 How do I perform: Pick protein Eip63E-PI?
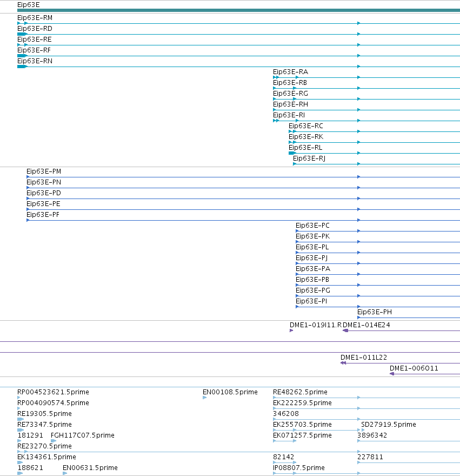click(x=311, y=301)
